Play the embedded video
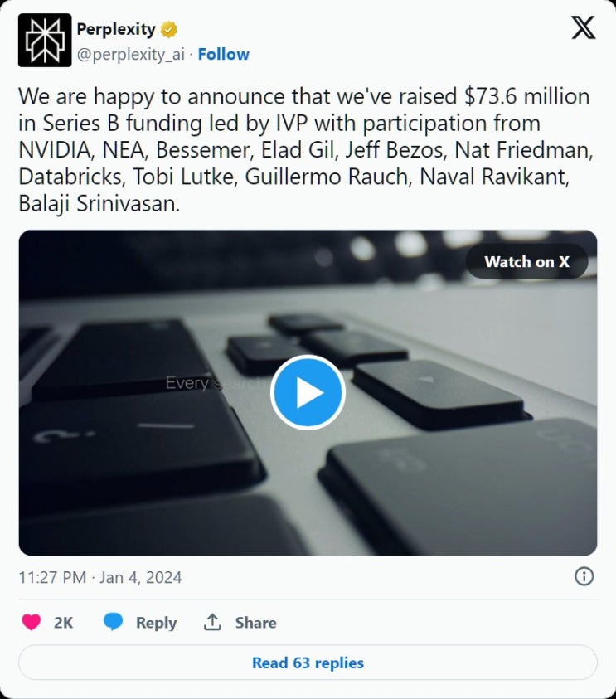The image size is (616, 699). tap(308, 392)
